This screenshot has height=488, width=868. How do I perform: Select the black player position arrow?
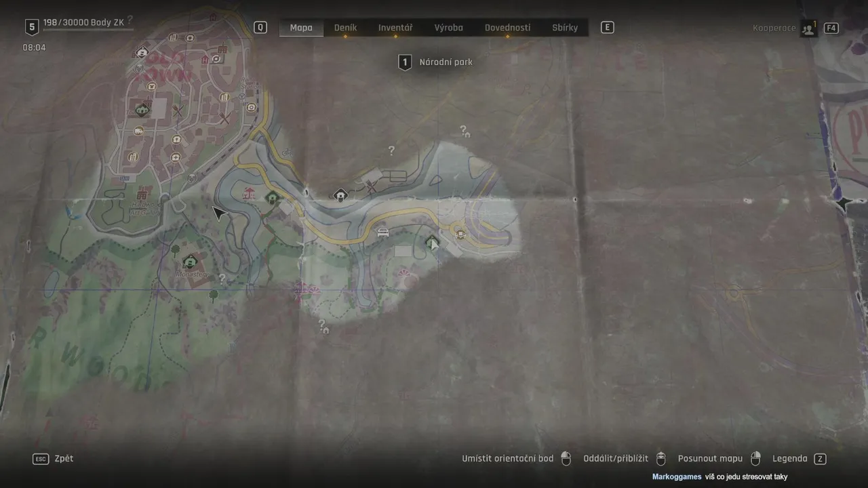click(x=219, y=214)
